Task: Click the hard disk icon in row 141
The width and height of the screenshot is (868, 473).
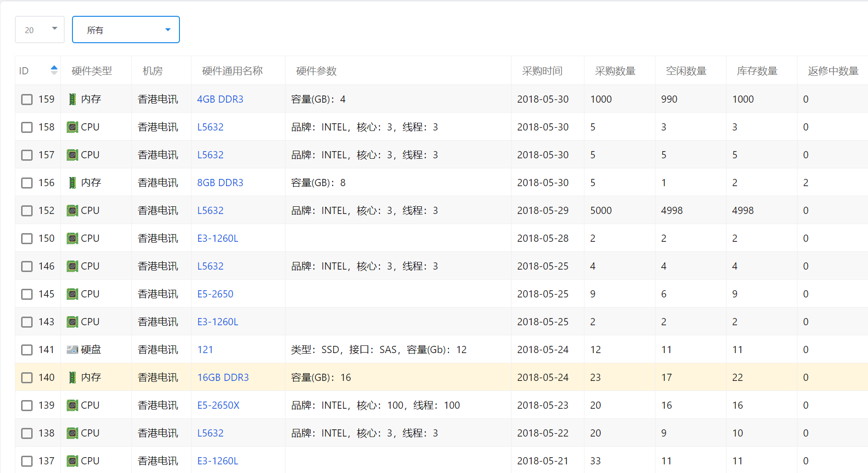Action: click(x=72, y=350)
